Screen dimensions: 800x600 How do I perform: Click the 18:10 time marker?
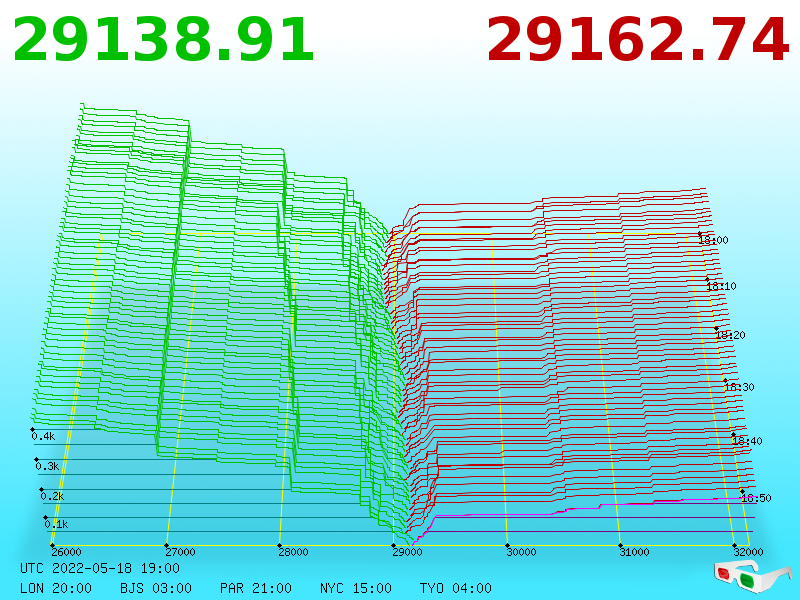coord(721,286)
